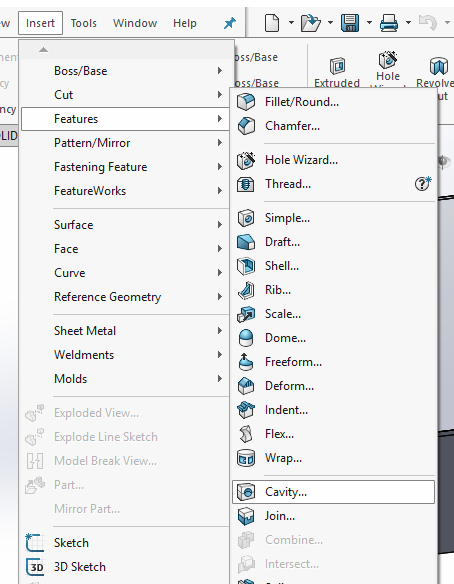Choose the Dome feature icon
Image resolution: width=454 pixels, height=584 pixels.
[246, 338]
